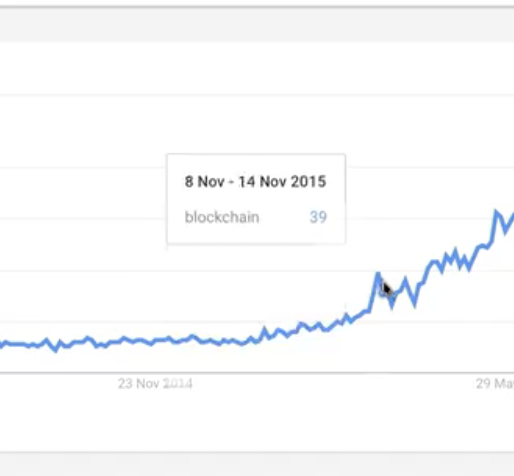Image resolution: width=514 pixels, height=476 pixels.
Task: Click the gray footer band below the chart
Action: tap(257, 464)
